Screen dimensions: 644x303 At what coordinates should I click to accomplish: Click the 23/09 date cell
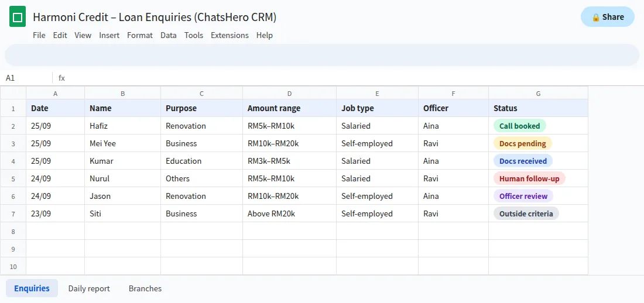[x=56, y=214]
